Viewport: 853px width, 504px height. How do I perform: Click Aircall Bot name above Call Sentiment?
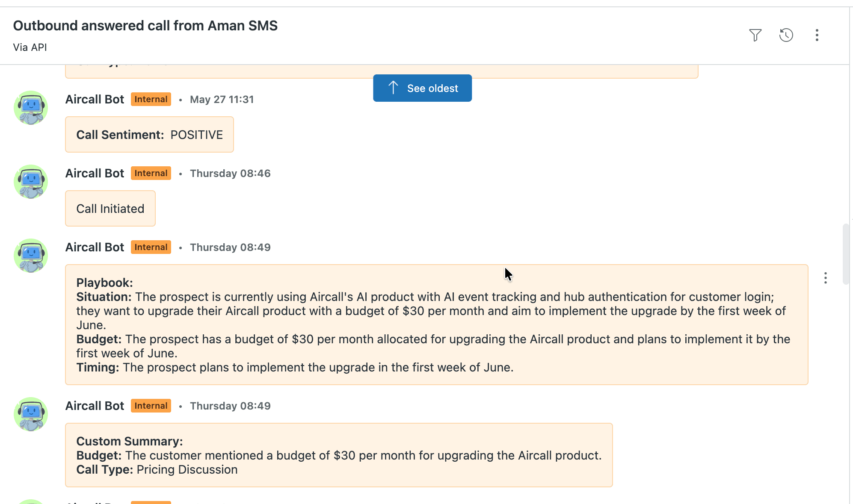[x=95, y=99]
